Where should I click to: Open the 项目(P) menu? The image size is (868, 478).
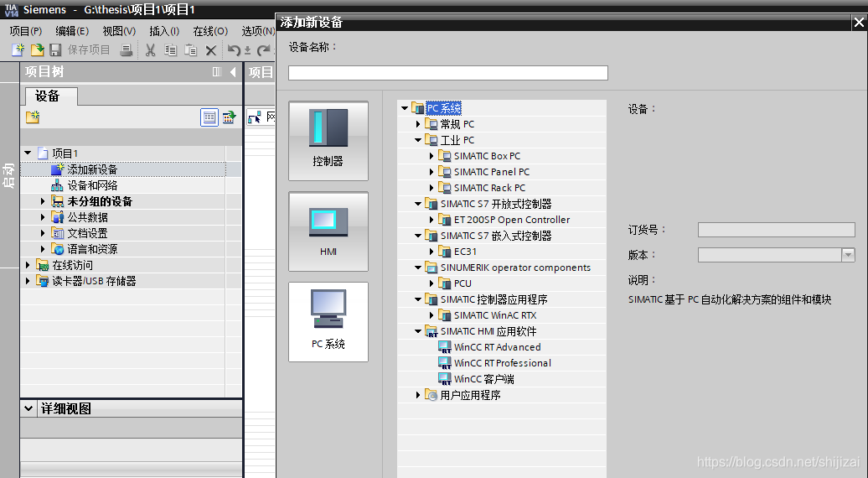click(x=26, y=31)
